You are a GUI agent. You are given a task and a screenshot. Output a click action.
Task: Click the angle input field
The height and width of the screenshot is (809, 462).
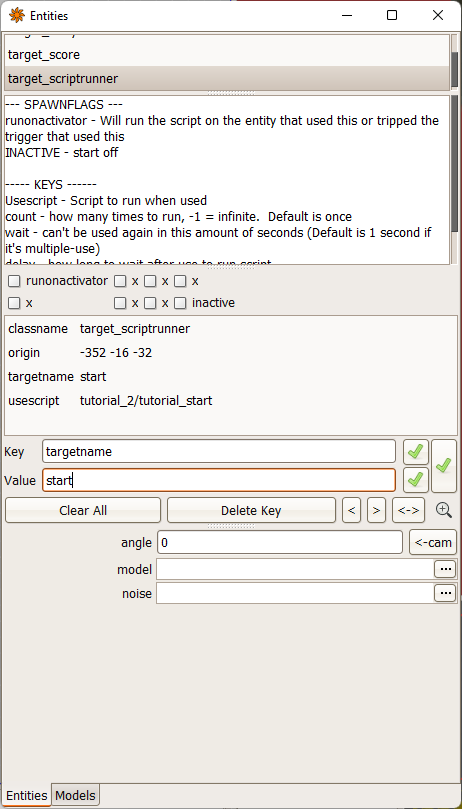pyautogui.click(x=279, y=542)
